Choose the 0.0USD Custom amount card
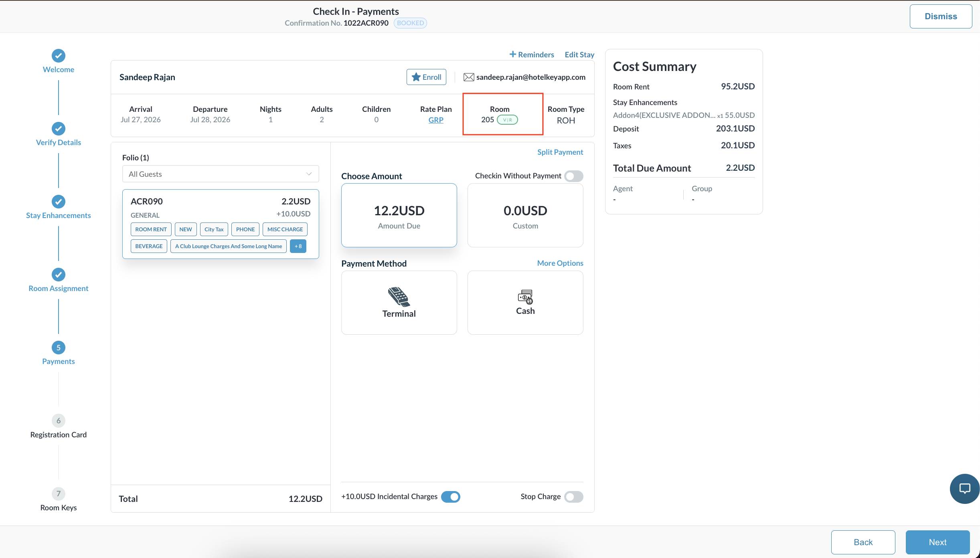Image resolution: width=980 pixels, height=558 pixels. (x=525, y=215)
